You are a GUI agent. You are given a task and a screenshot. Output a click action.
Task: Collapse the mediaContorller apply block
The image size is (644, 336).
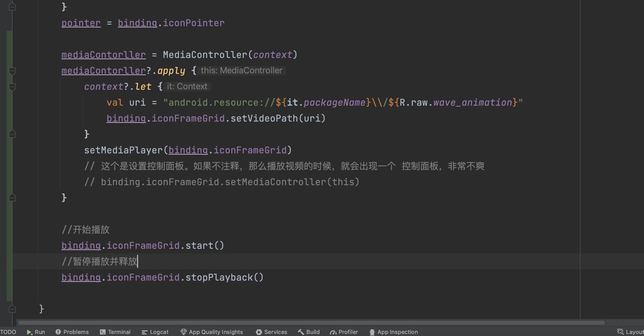pos(12,71)
